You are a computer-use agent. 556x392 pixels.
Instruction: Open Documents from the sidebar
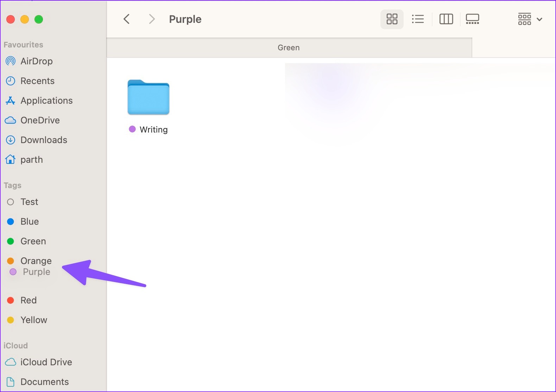[x=45, y=382]
